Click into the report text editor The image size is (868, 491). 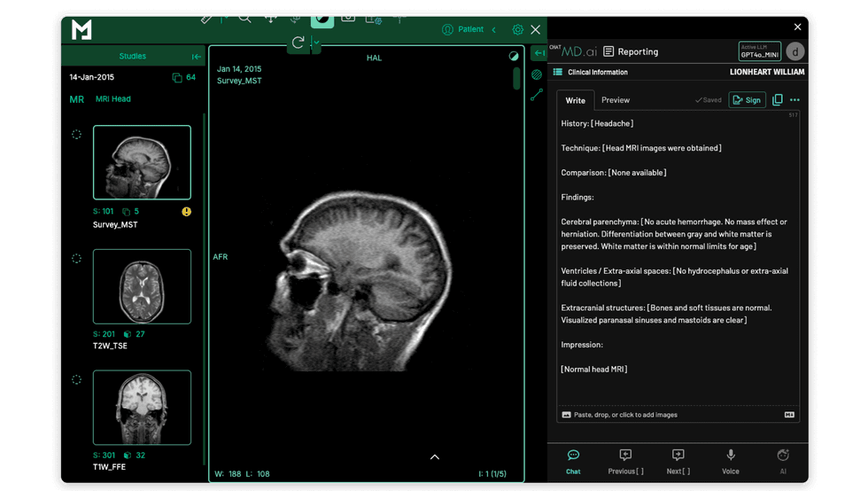[x=678, y=258]
